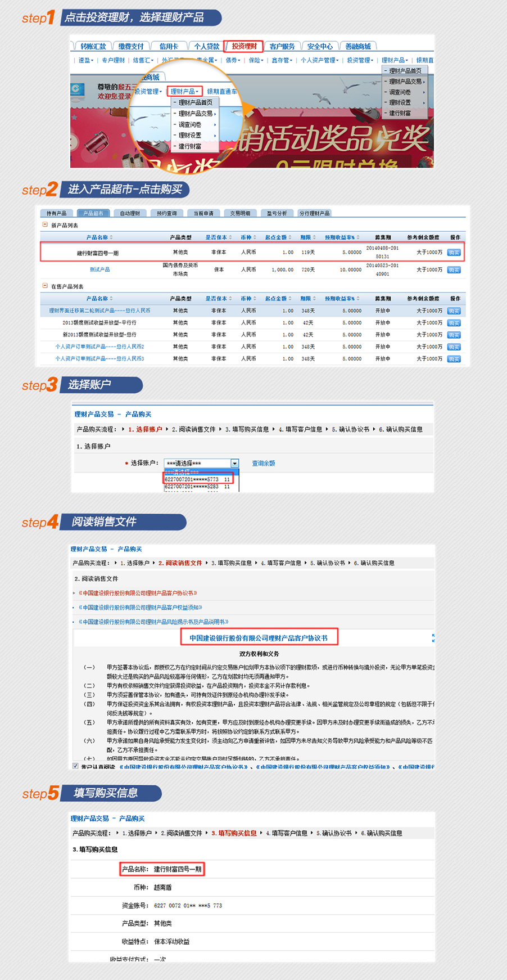507x980 pixels.
Task: Sort the 在售产品列表 table by 产品名称
Action: pos(99,298)
